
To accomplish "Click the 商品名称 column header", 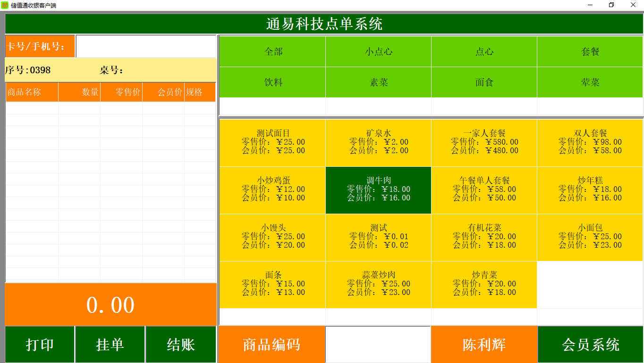I will (32, 92).
